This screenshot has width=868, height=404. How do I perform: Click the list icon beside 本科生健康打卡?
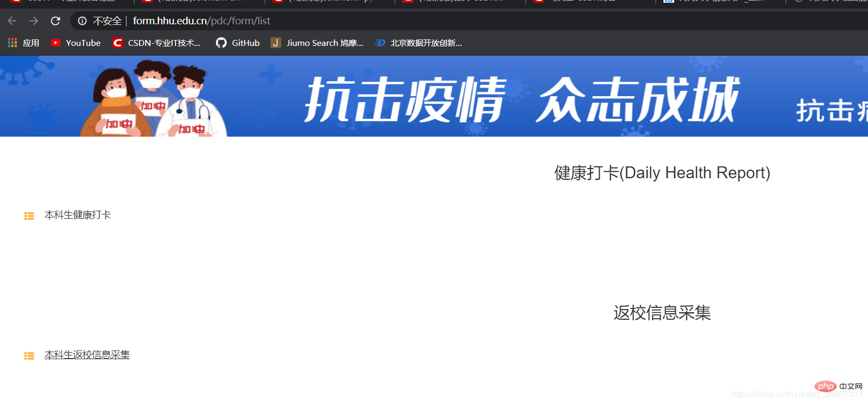tap(29, 216)
